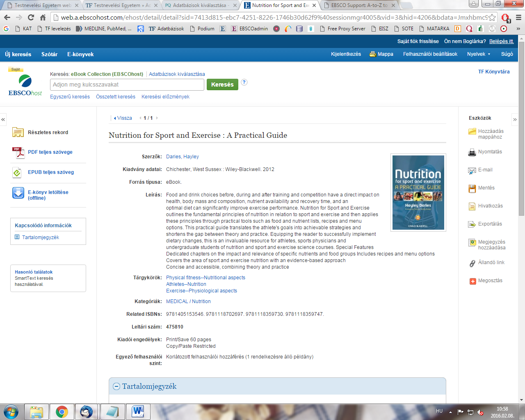
Task: Click the Részletes rekord icon
Action: [x=18, y=132]
